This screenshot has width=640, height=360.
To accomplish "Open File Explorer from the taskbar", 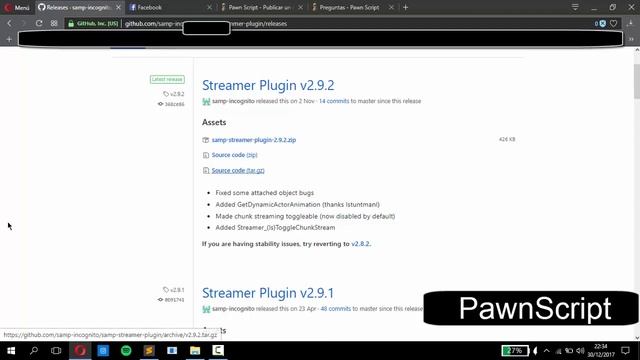I will point(195,351).
